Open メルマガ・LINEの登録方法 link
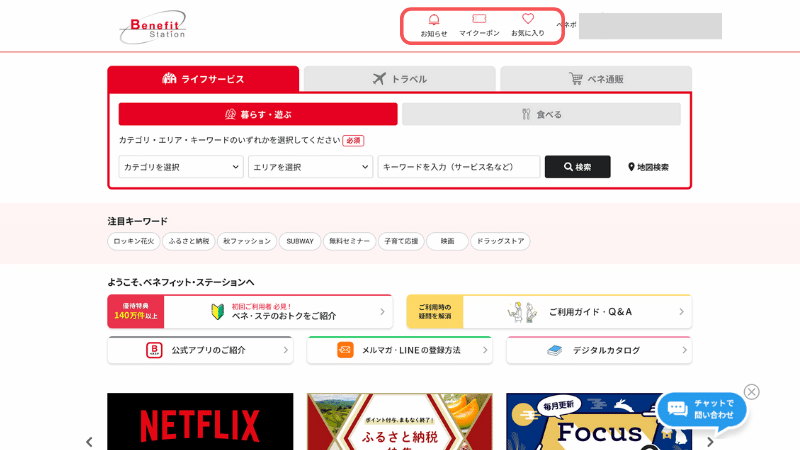Image resolution: width=800 pixels, height=450 pixels. (399, 350)
